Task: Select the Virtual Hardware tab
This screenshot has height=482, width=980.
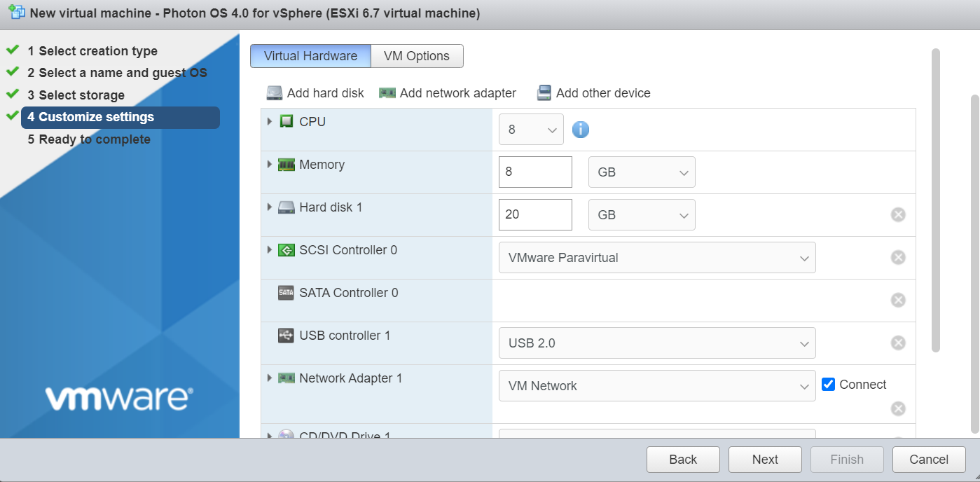Action: point(310,56)
